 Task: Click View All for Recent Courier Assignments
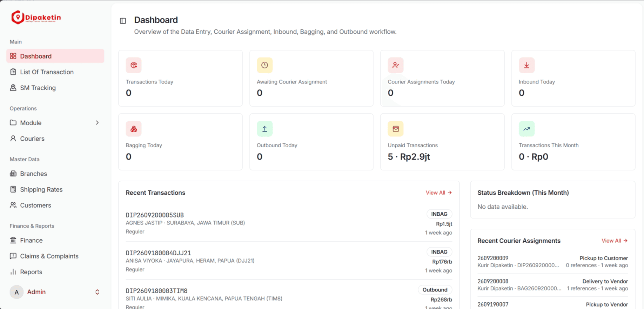point(614,241)
